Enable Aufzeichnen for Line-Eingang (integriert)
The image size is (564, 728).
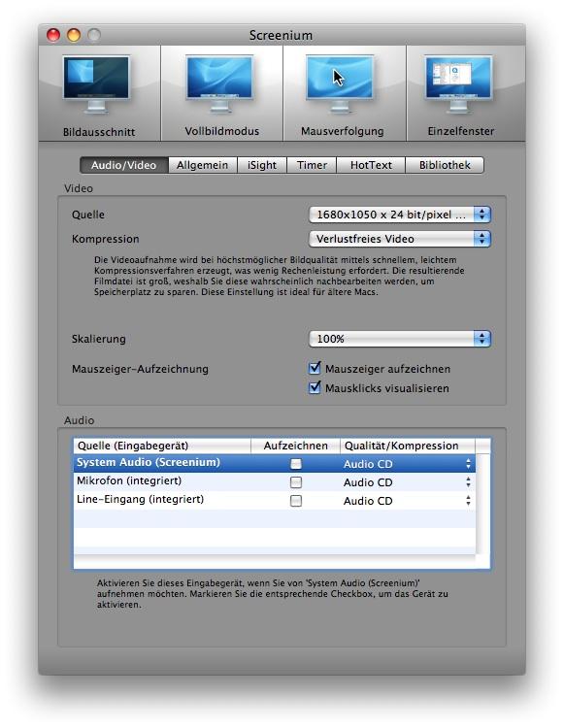coord(296,501)
